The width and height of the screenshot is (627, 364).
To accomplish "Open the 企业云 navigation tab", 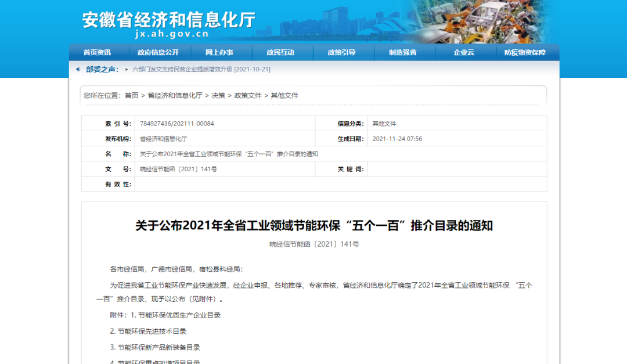I will click(x=464, y=52).
